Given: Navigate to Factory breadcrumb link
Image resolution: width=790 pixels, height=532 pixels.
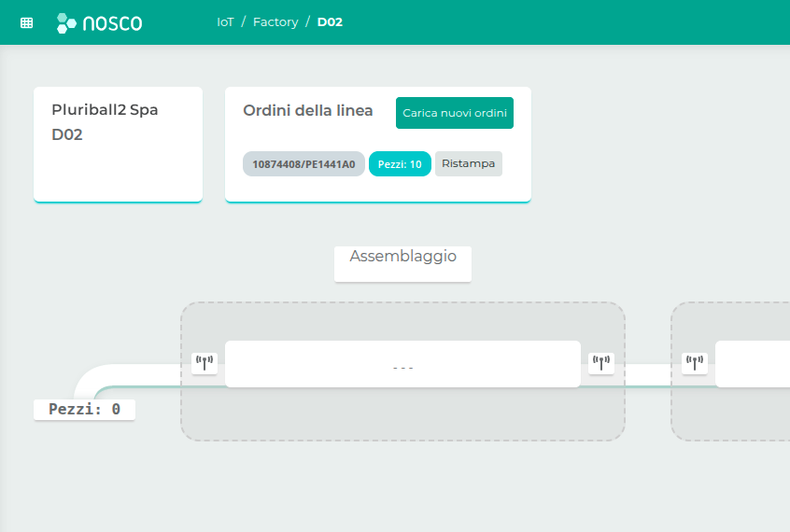Looking at the screenshot, I should coord(275,21).
